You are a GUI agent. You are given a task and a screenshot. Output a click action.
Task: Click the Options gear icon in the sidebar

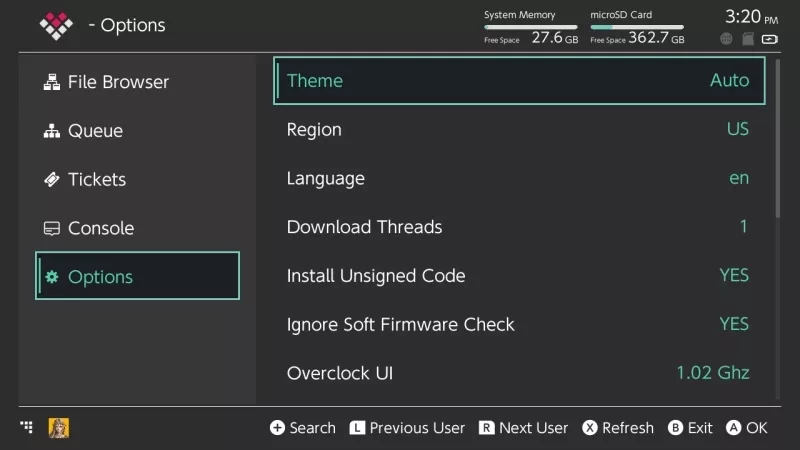coord(52,277)
